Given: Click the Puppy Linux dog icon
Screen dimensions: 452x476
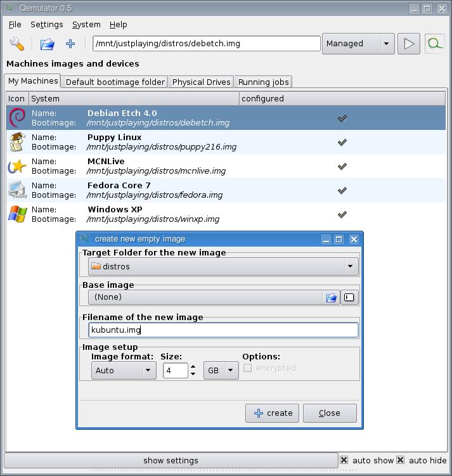Looking at the screenshot, I should point(17,142).
